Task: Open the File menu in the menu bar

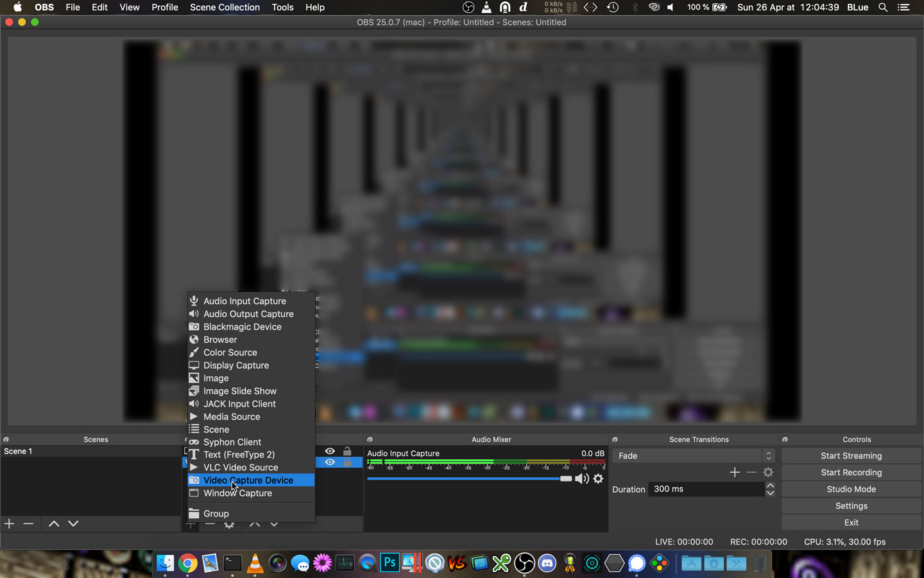Action: click(x=73, y=7)
